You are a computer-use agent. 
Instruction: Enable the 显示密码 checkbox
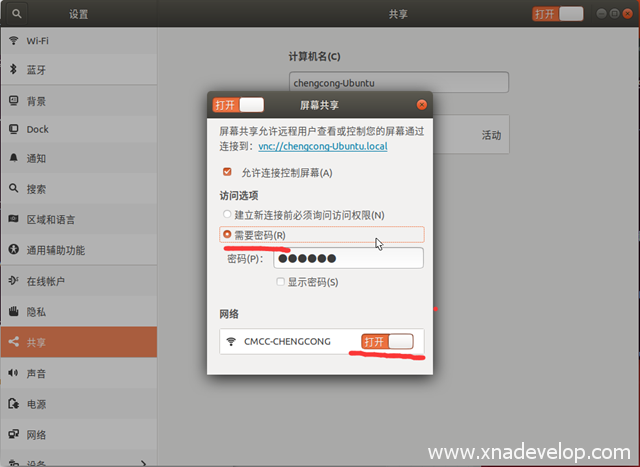pos(281,283)
